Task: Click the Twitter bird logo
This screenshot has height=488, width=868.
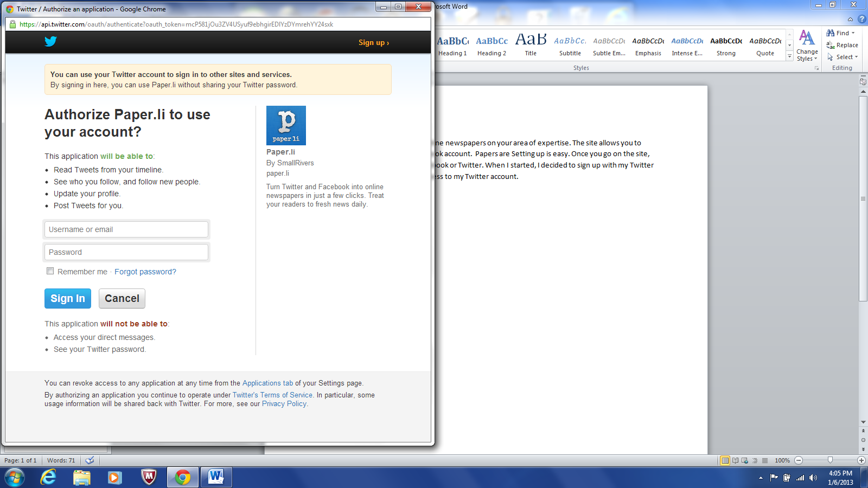Action: pos(50,42)
